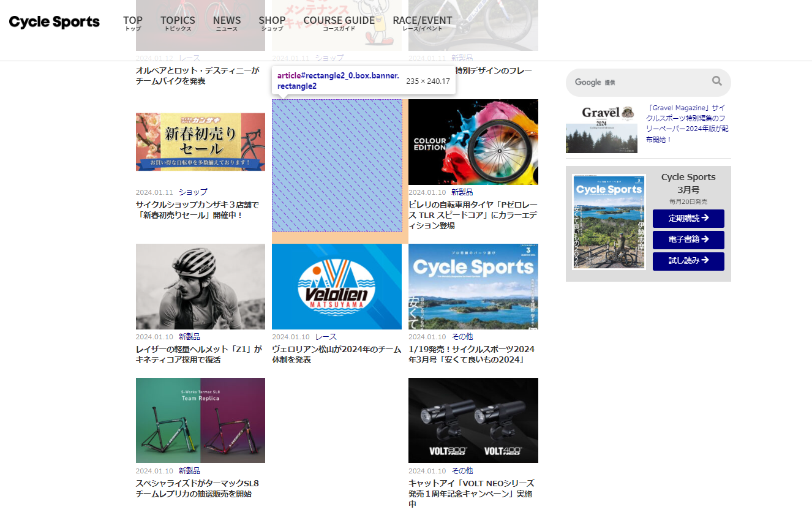
Task: Click the Velolien Matsuyama article thumbnail
Action: [336, 286]
